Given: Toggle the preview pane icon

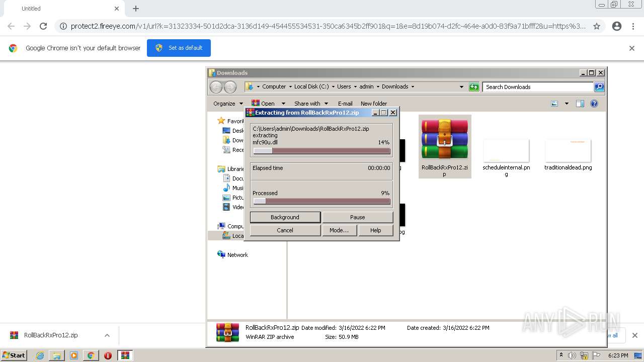Looking at the screenshot, I should click(x=580, y=104).
